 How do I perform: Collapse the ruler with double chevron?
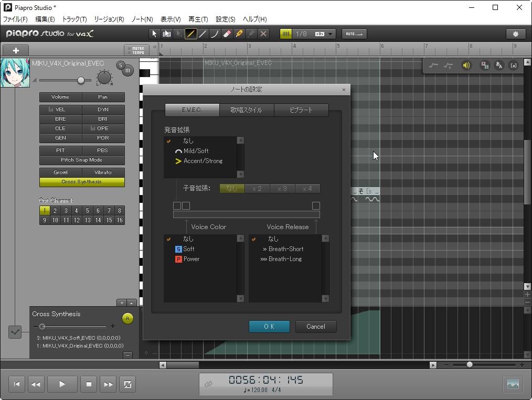[x=155, y=47]
